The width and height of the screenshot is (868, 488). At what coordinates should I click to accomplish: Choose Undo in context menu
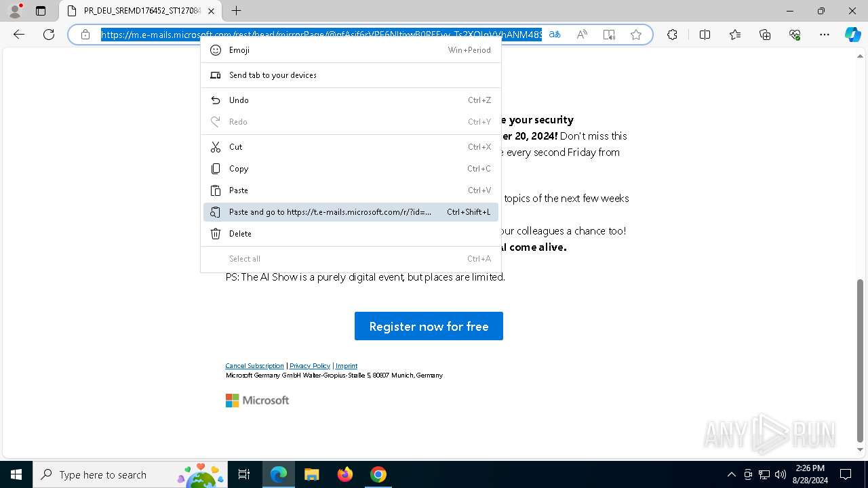(351, 100)
